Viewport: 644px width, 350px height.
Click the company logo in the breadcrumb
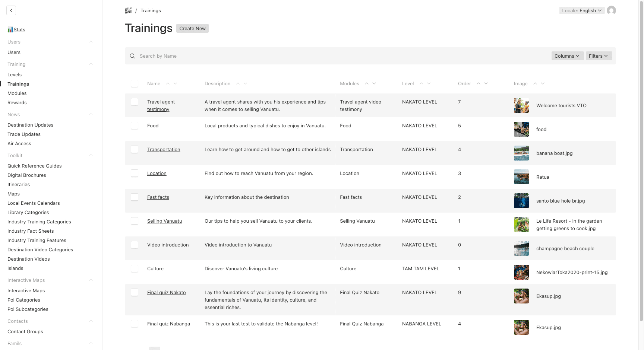click(x=128, y=10)
